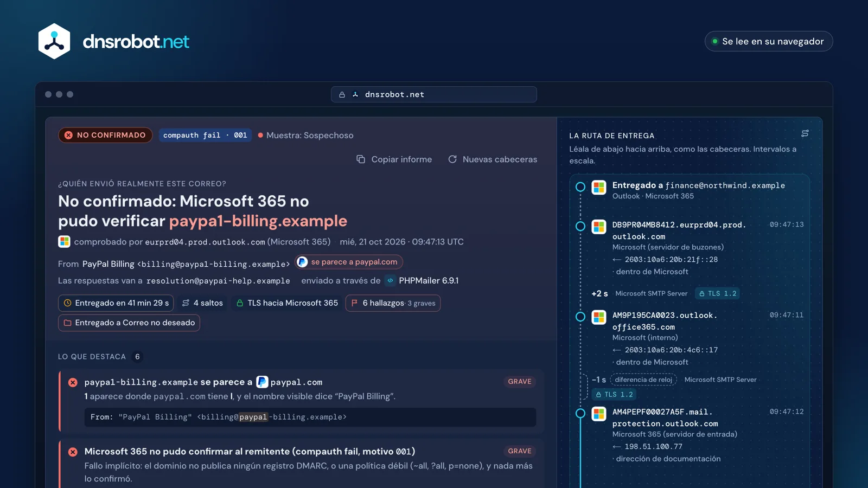The height and width of the screenshot is (488, 868).
Task: Click the Nuevas cabeceras refresh icon
Action: click(x=452, y=159)
